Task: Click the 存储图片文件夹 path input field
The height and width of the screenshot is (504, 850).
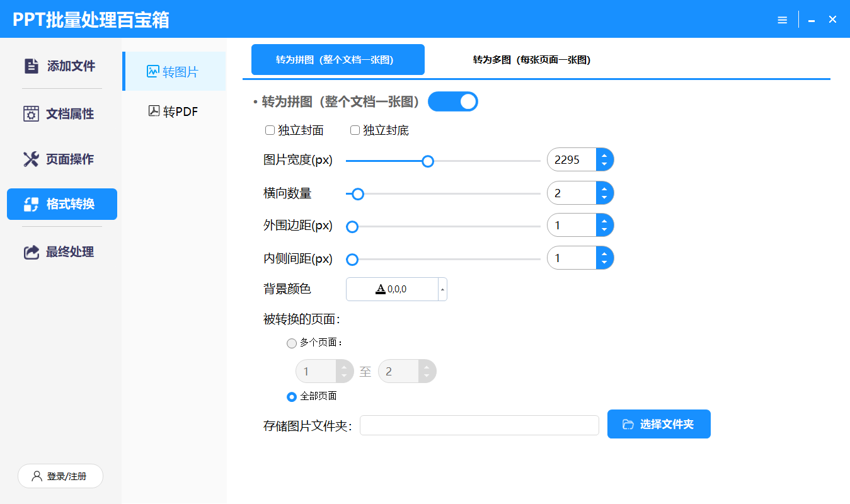Action: point(479,425)
